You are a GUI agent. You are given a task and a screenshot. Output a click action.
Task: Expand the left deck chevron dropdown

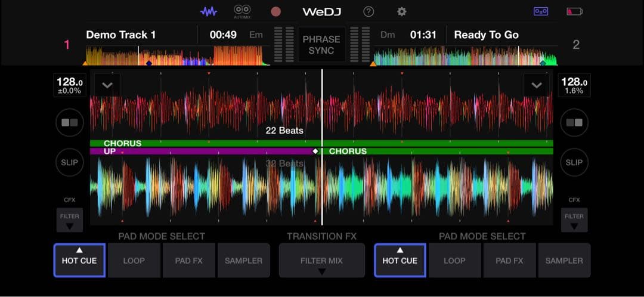pyautogui.click(x=107, y=85)
